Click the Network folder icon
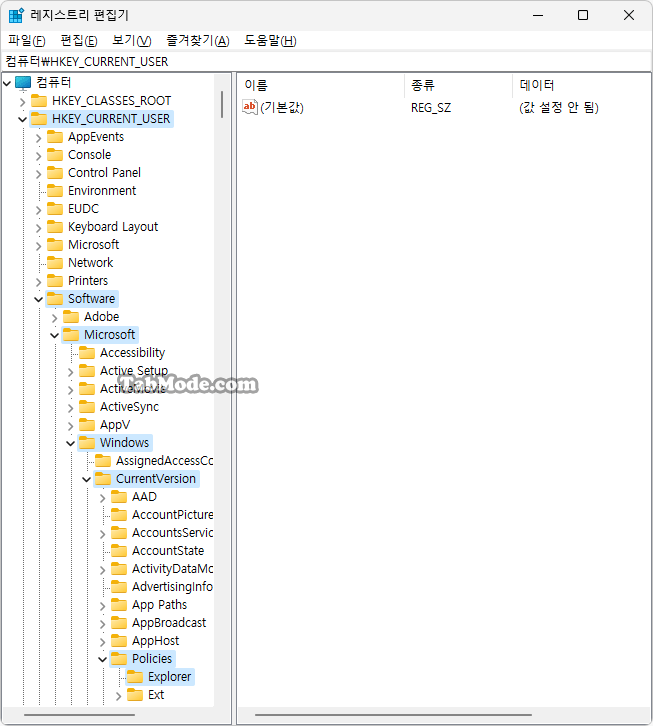This screenshot has height=726, width=653. 55,263
